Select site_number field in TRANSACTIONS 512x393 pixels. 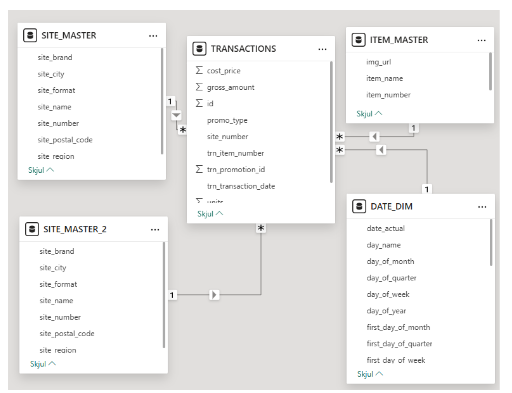(228, 137)
